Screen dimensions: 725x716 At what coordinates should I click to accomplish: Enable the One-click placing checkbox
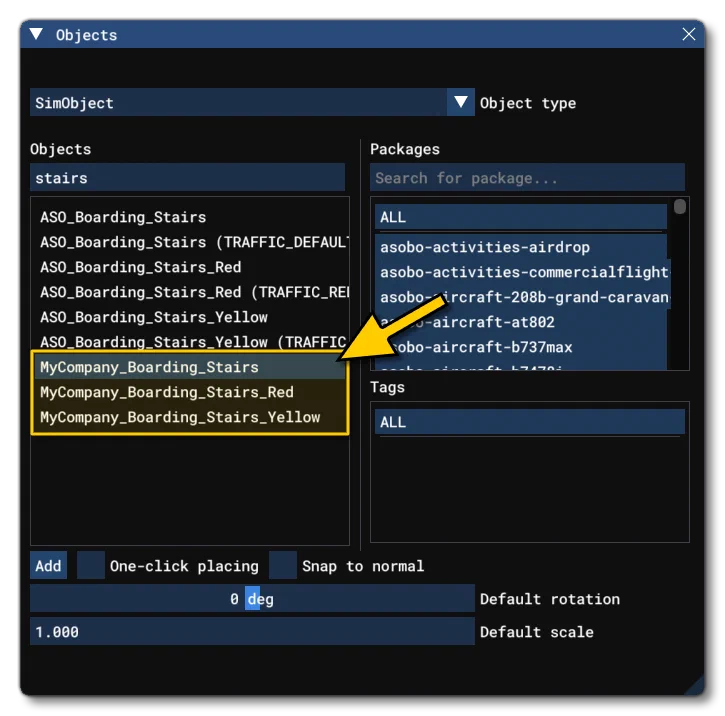click(x=91, y=565)
